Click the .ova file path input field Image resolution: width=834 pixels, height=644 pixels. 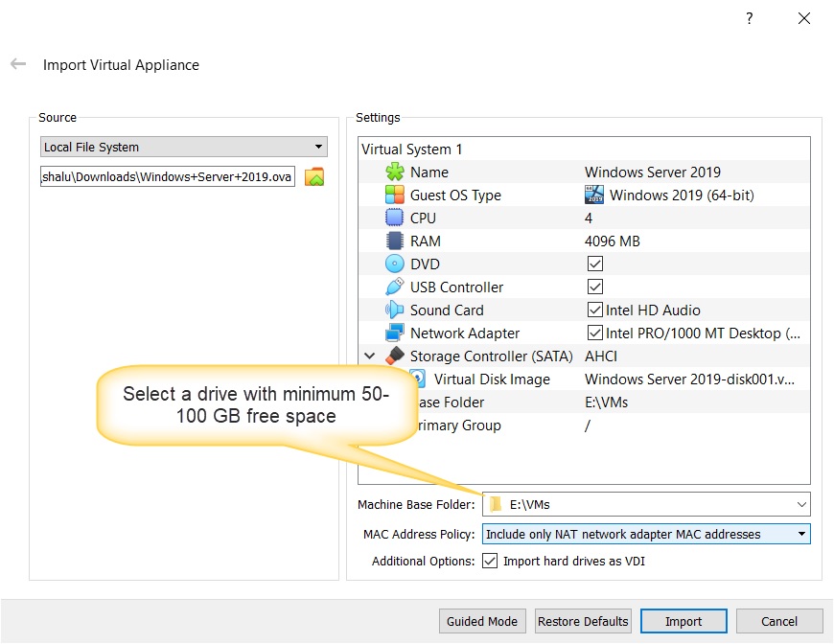[168, 176]
